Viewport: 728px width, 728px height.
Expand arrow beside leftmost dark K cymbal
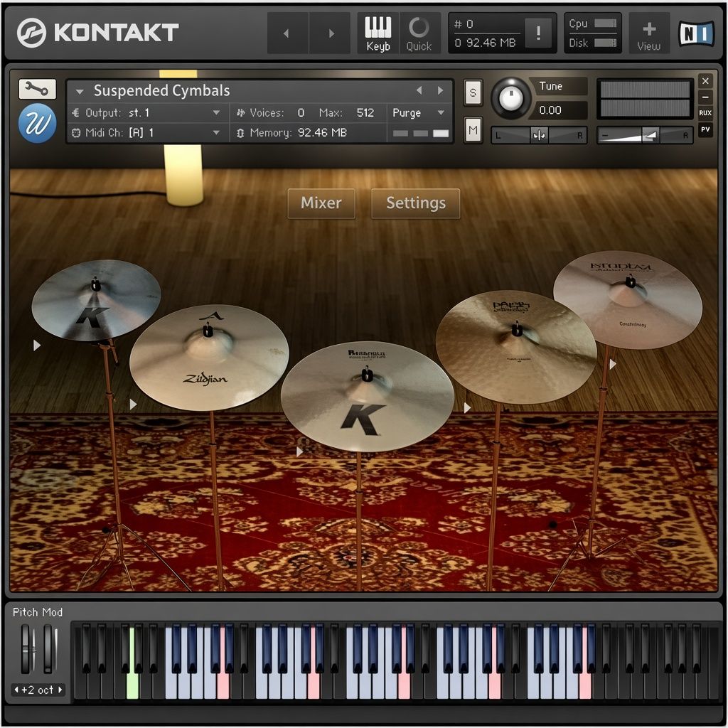pyautogui.click(x=37, y=345)
